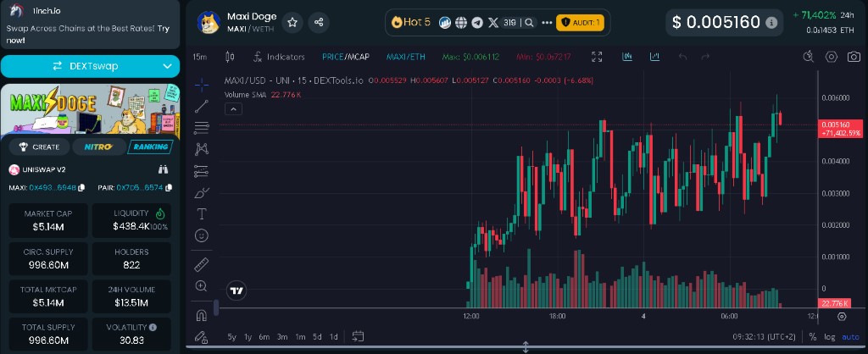Pick the ruler measure tool
868x354 pixels.
[x=202, y=265]
